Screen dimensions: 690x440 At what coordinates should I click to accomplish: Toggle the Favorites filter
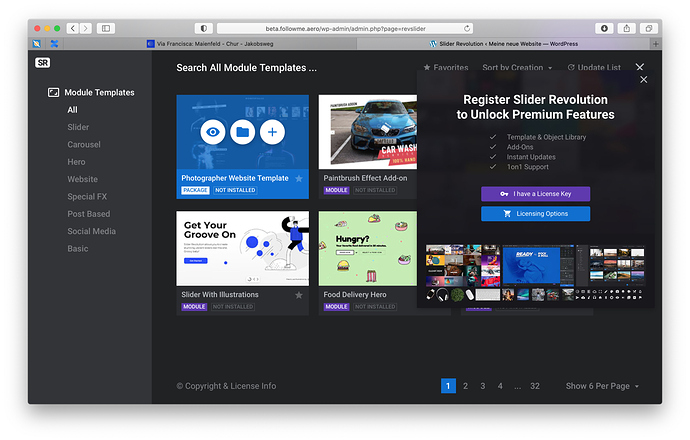coord(446,68)
